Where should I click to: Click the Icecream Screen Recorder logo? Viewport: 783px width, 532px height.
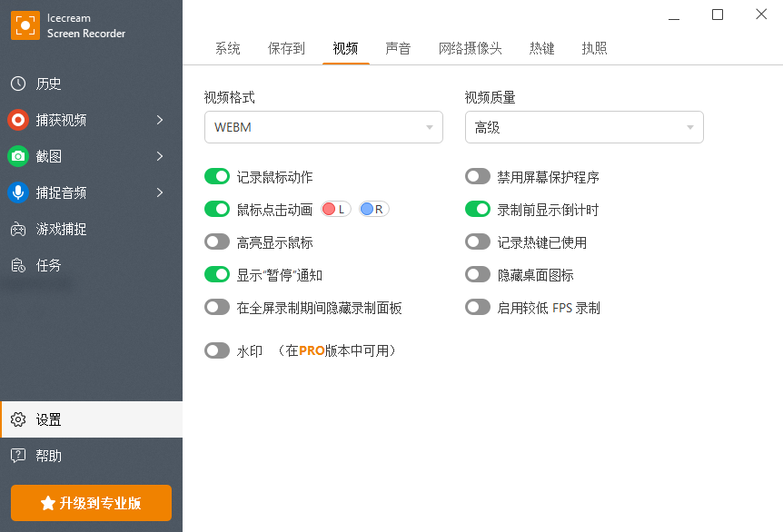tap(25, 25)
